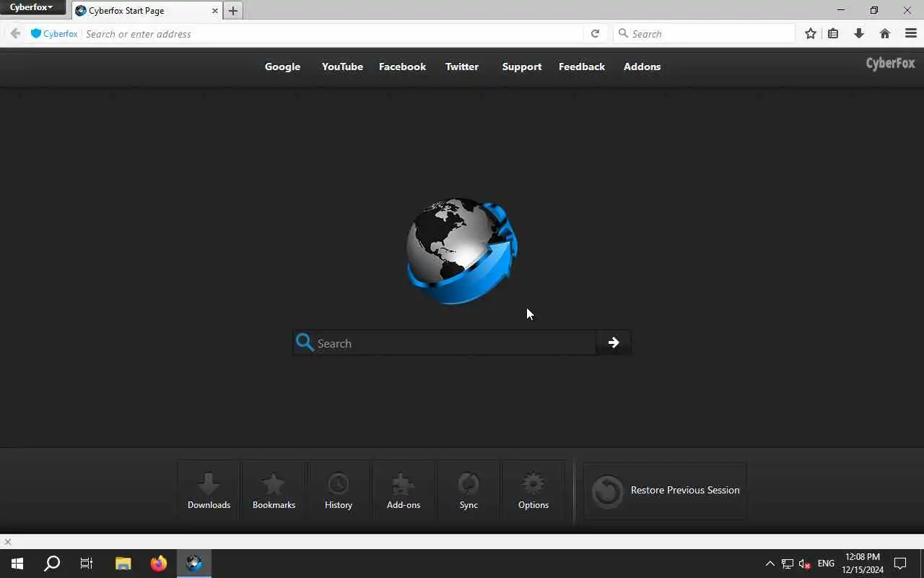Open the Twitter link

coord(462,66)
